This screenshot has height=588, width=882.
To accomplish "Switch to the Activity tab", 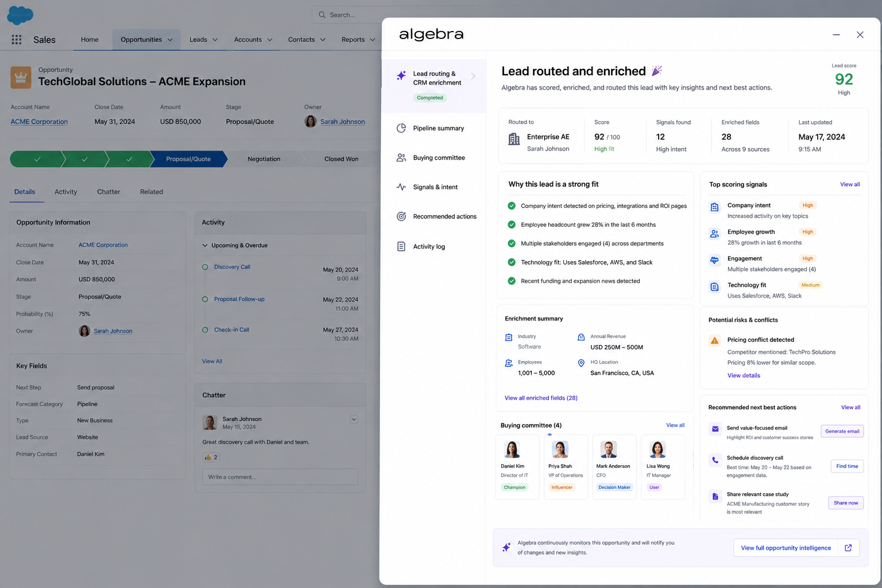I will 65,192.
